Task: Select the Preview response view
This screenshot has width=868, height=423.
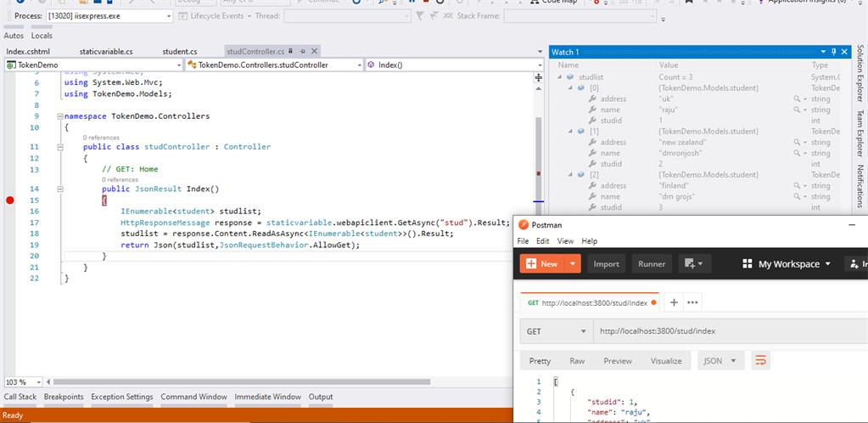Action: (618, 361)
